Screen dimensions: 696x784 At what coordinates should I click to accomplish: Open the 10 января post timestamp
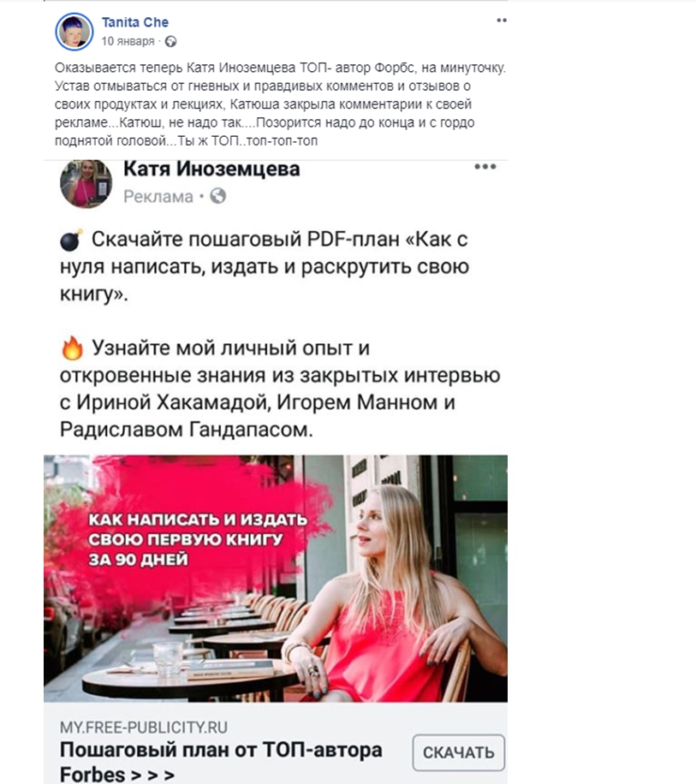128,41
